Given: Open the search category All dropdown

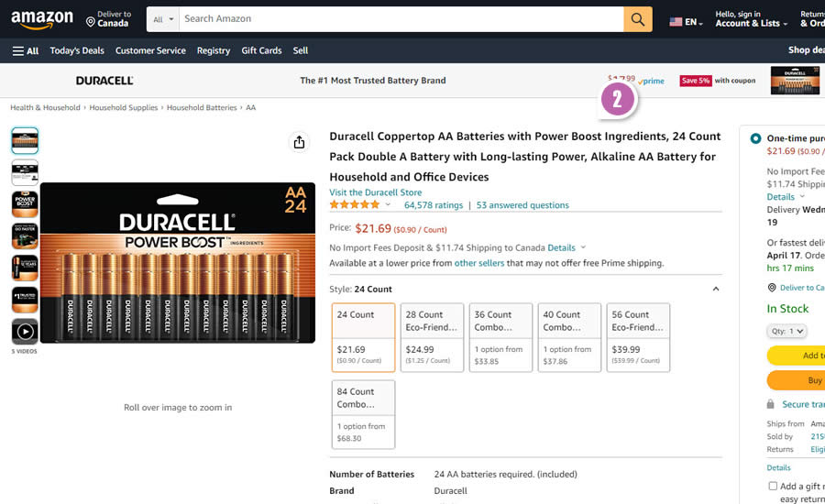Looking at the screenshot, I should (x=164, y=19).
